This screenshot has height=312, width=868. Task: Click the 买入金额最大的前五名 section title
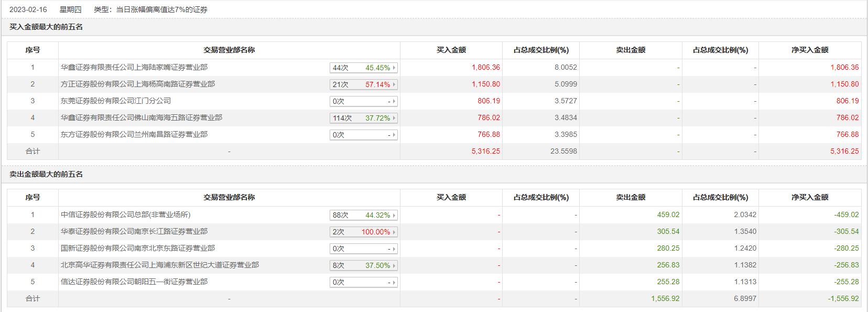coord(46,27)
